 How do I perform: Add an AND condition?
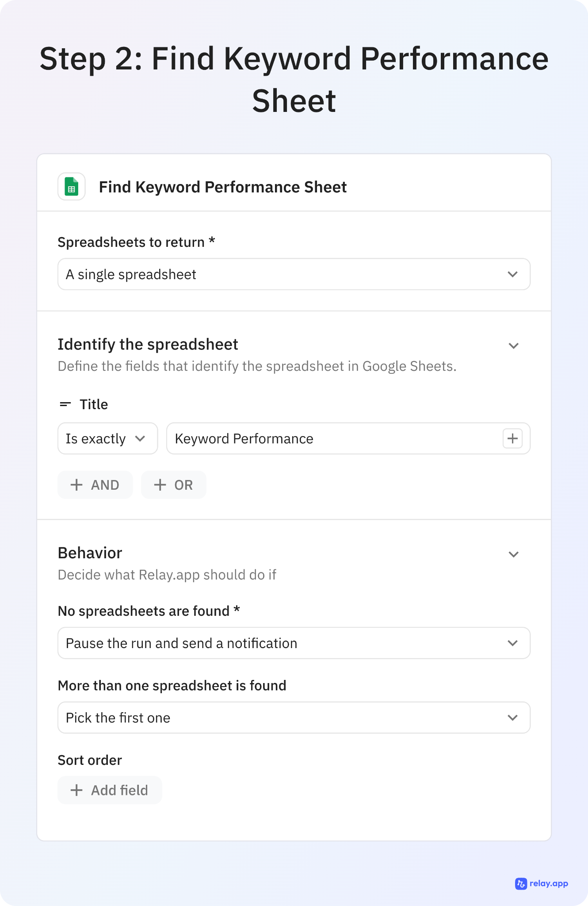coord(95,485)
